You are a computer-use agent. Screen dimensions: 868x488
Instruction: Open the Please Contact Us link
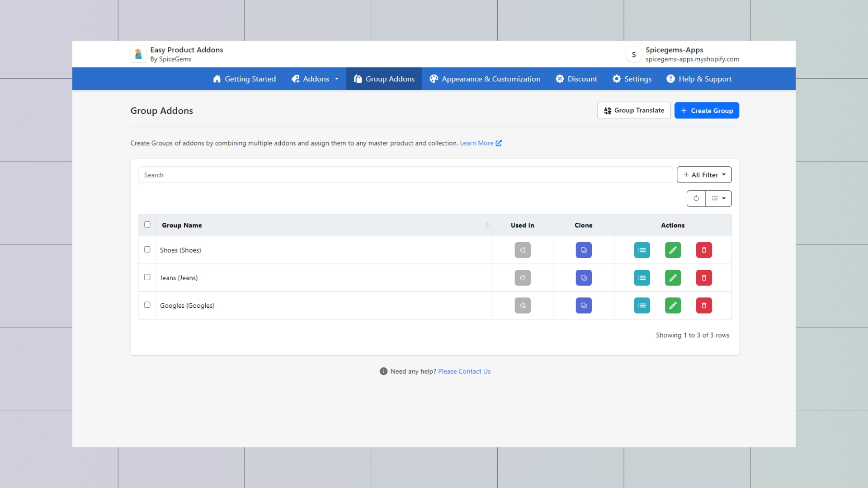click(464, 371)
